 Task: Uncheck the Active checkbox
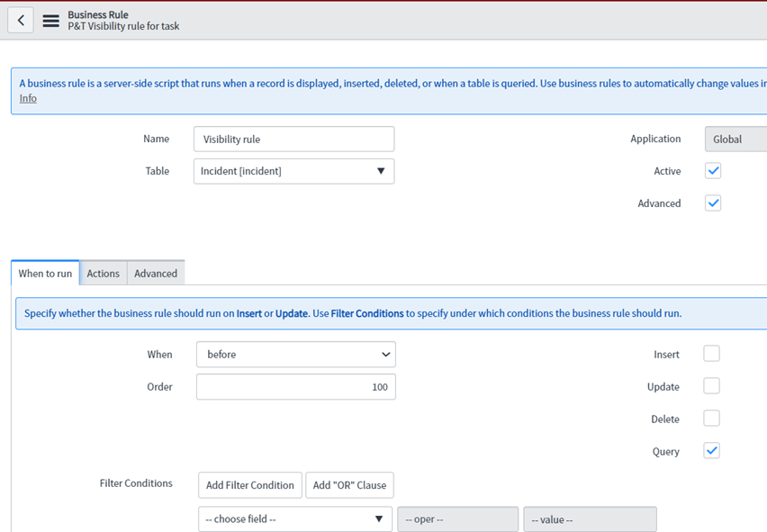pos(713,171)
